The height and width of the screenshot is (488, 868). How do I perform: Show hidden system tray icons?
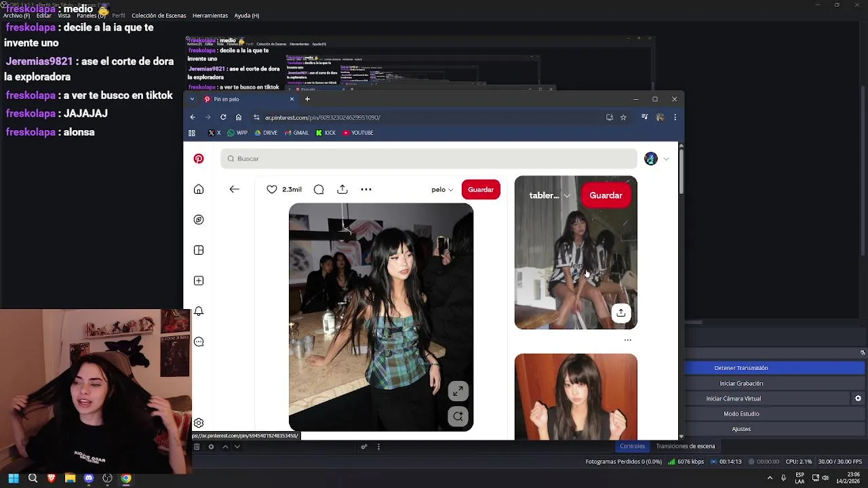(x=770, y=479)
